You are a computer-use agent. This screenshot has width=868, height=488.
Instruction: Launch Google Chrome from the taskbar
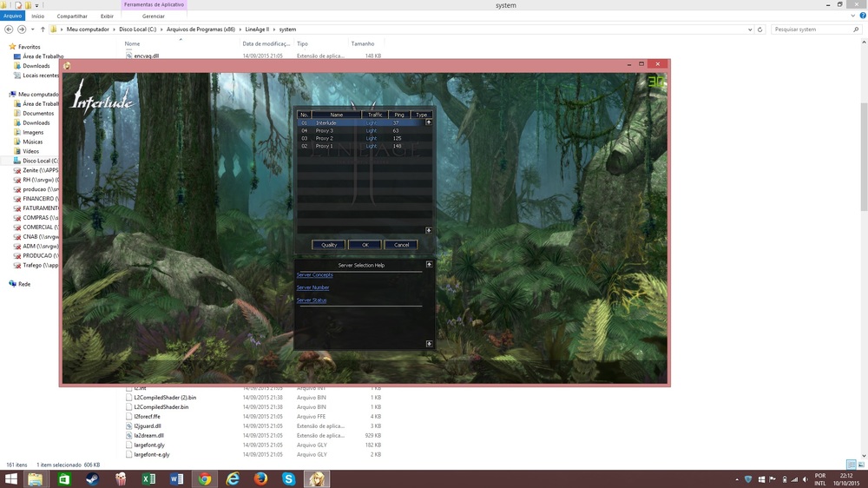click(x=205, y=478)
